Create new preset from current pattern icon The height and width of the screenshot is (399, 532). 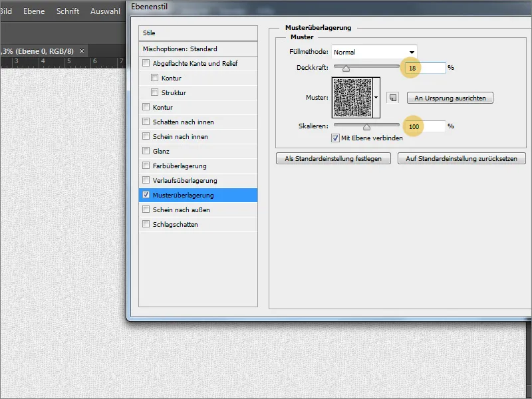pos(392,98)
